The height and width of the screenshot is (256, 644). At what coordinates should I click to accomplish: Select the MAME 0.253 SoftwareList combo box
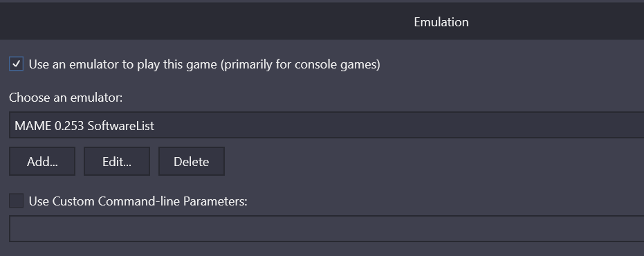point(326,125)
